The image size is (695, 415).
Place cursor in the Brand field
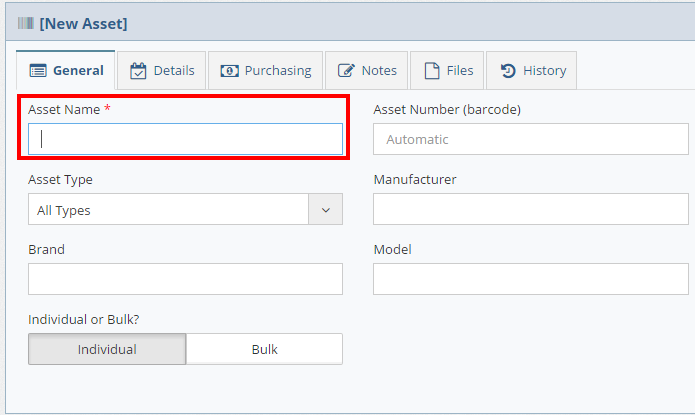[185, 279]
